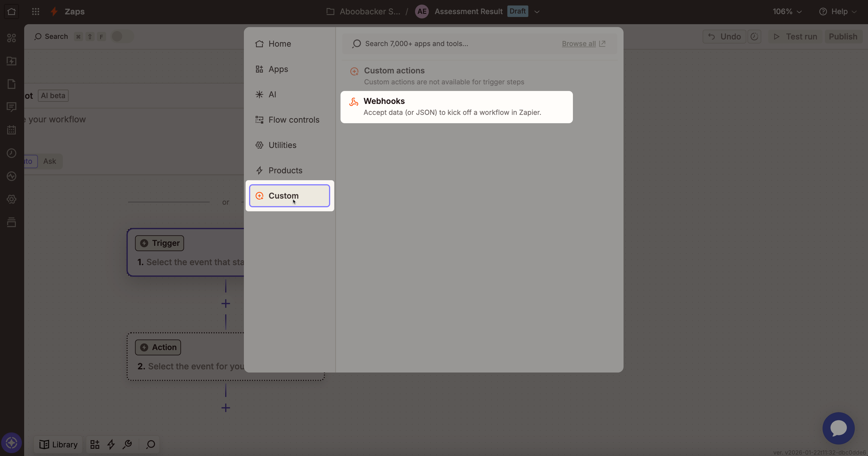
Task: Click the Copilot icon at bottom left
Action: click(12, 442)
